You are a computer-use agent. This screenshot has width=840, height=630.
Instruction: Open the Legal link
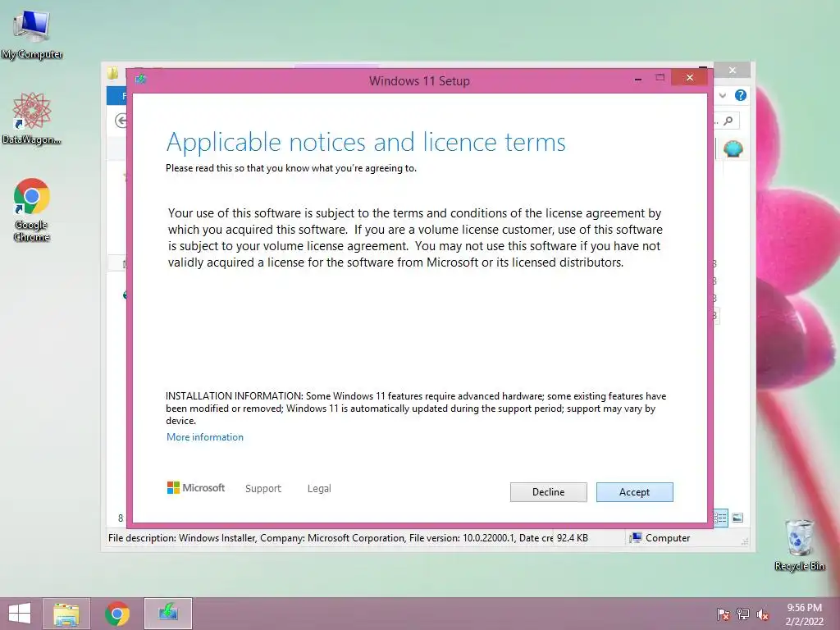point(319,489)
